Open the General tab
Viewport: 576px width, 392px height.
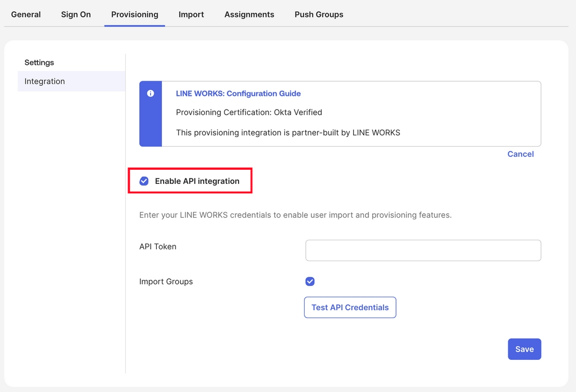(26, 14)
